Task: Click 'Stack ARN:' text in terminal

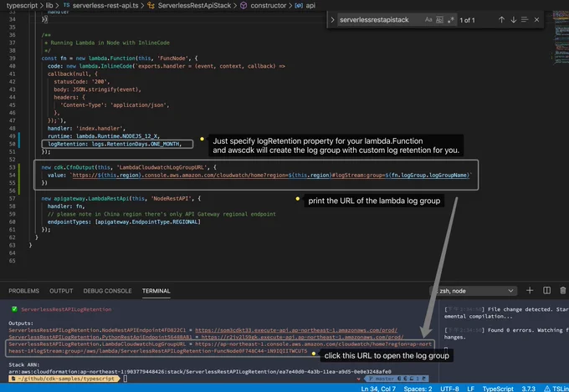Action: [24, 364]
